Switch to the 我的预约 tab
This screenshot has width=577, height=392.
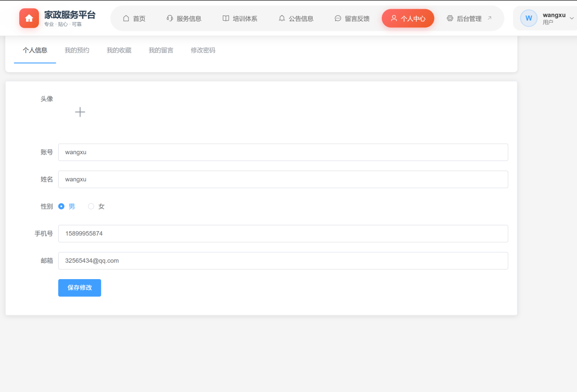pos(77,50)
